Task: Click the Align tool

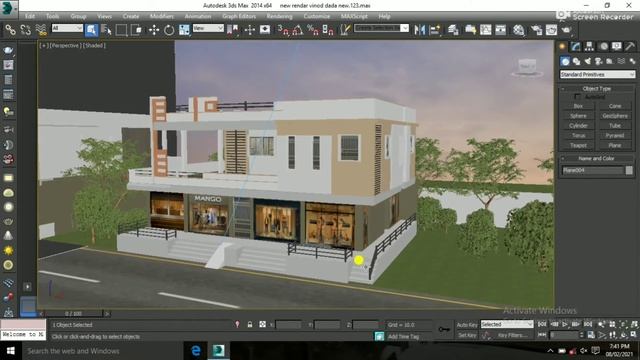Action: point(435,30)
